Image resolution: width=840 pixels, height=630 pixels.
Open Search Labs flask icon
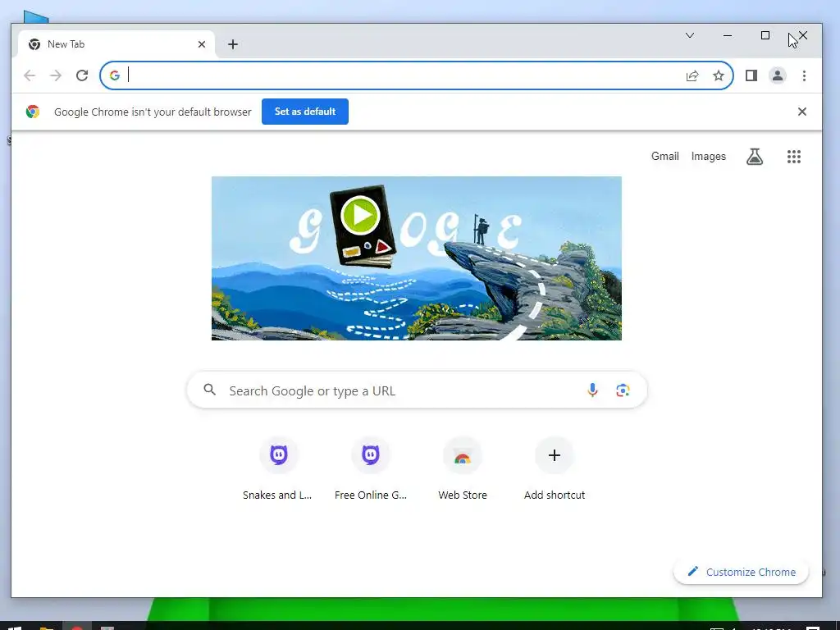(x=755, y=157)
